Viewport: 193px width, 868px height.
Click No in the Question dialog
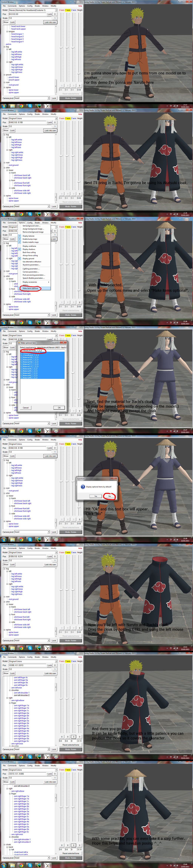[110, 496]
